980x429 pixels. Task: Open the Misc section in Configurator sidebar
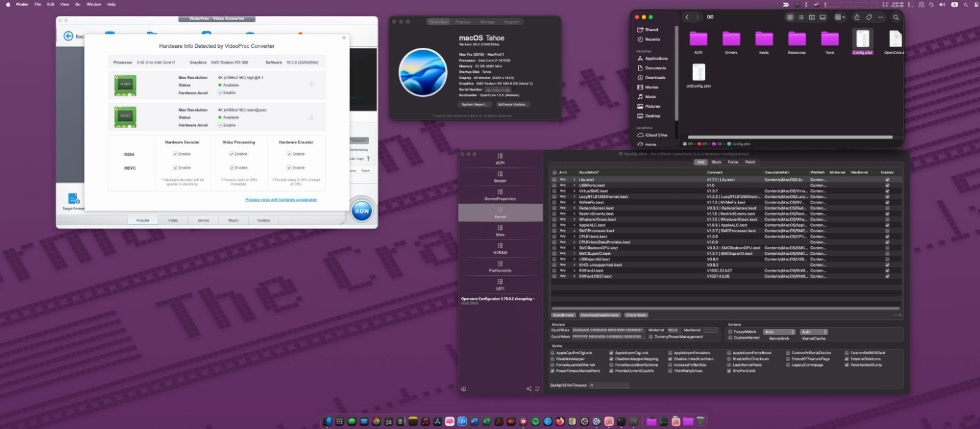pyautogui.click(x=500, y=231)
